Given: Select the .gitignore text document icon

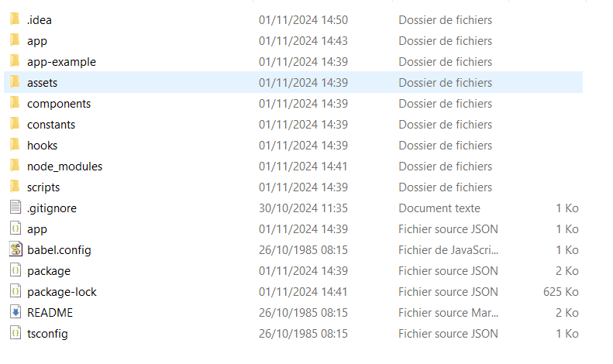Looking at the screenshot, I should 15,208.
